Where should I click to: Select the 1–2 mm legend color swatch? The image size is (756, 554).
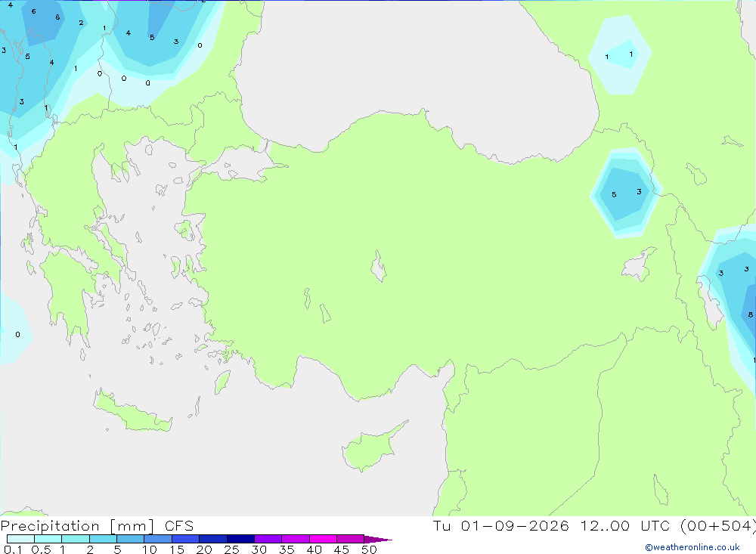76,539
